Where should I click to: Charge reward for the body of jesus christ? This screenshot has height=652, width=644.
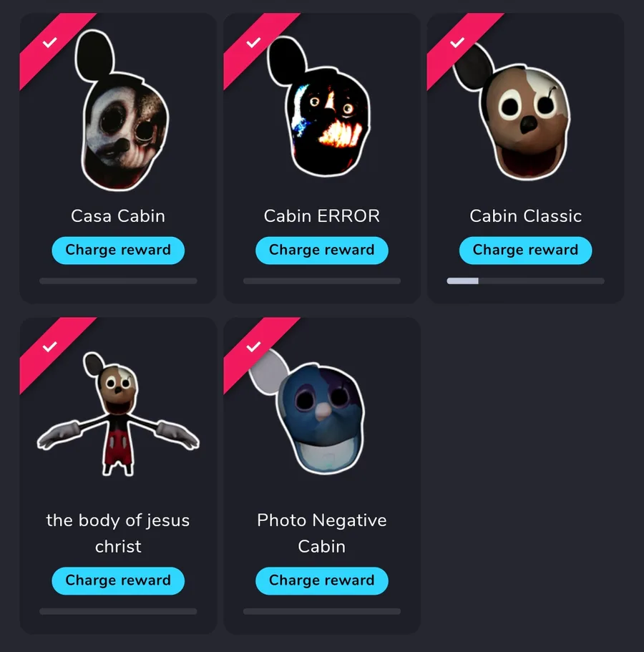pos(118,581)
